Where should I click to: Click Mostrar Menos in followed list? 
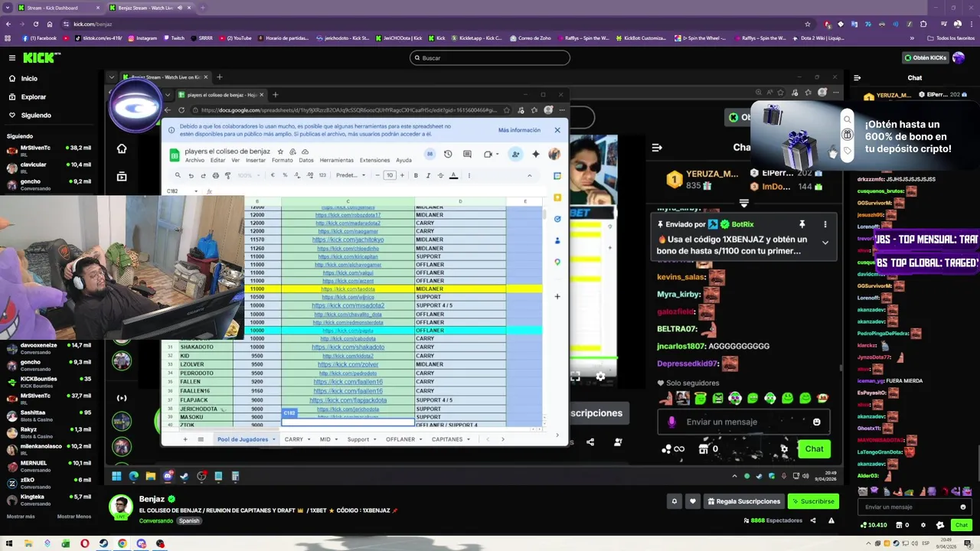pos(73,517)
